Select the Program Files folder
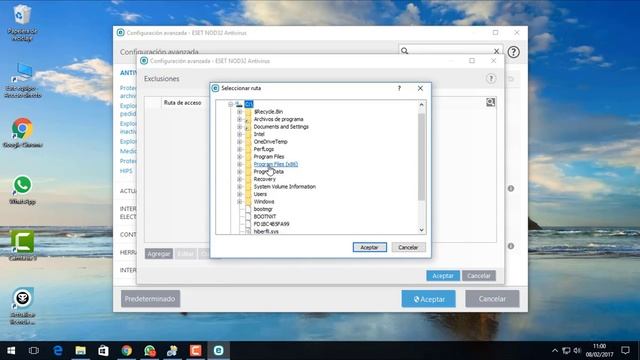Image resolution: width=640 pixels, height=360 pixels. click(269, 157)
